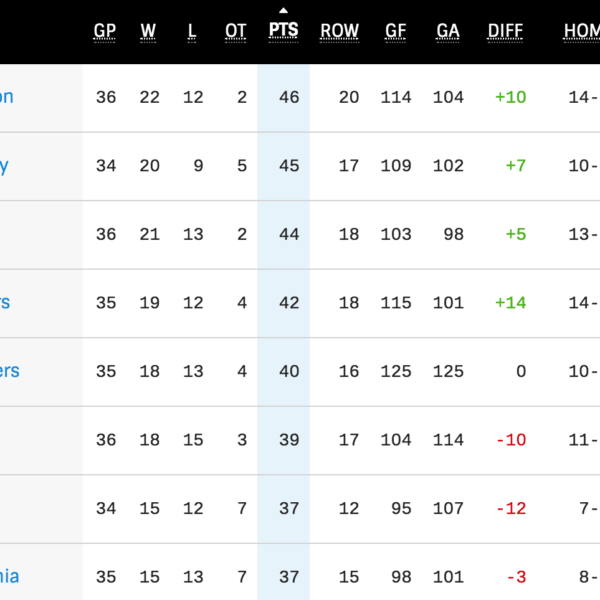
Task: Click the +14 goal differential value
Action: [x=510, y=302]
